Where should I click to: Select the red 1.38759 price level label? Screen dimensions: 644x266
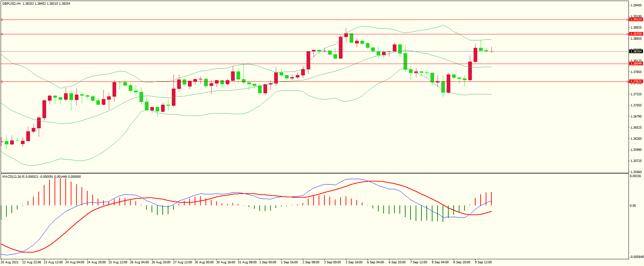(x=636, y=34)
